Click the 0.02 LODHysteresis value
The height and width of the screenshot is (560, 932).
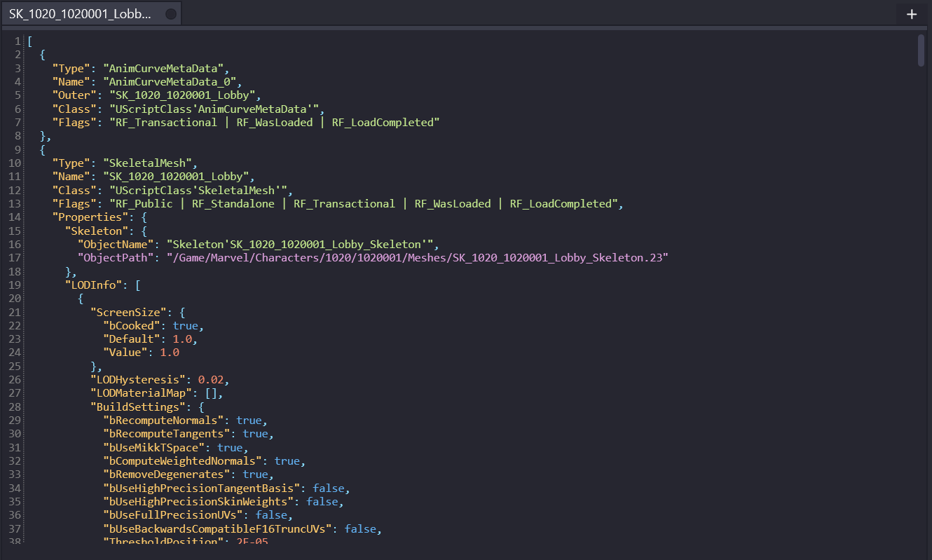210,379
